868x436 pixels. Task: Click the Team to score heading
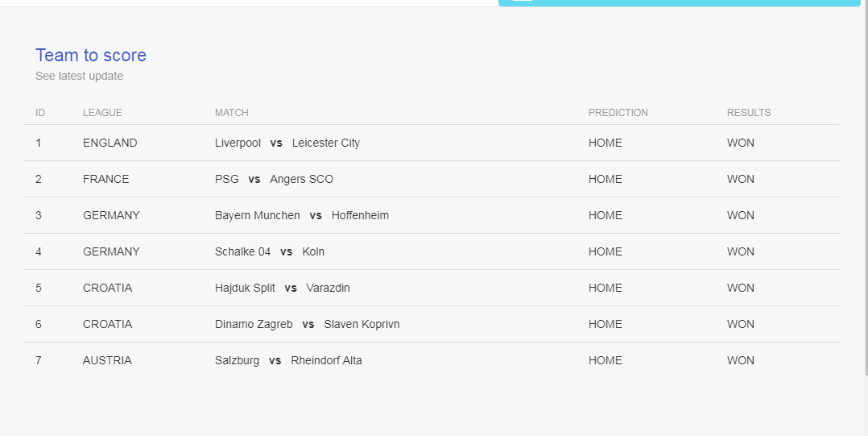coord(91,56)
